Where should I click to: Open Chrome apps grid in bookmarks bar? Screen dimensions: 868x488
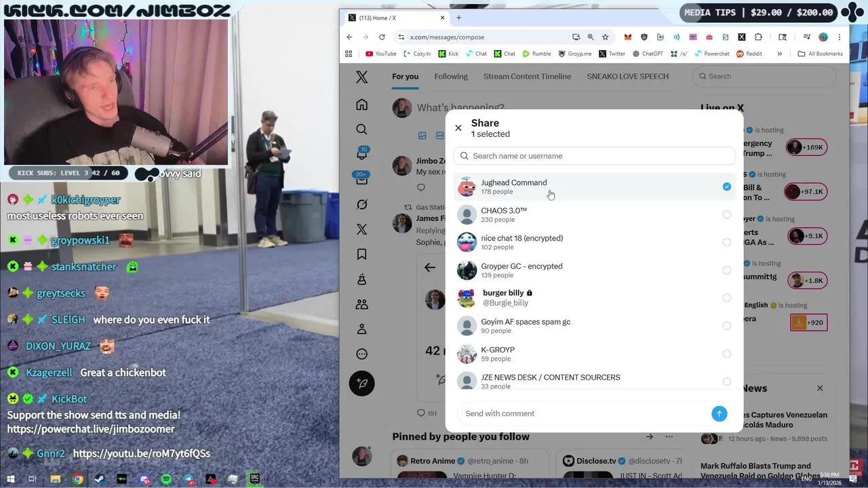349,54
